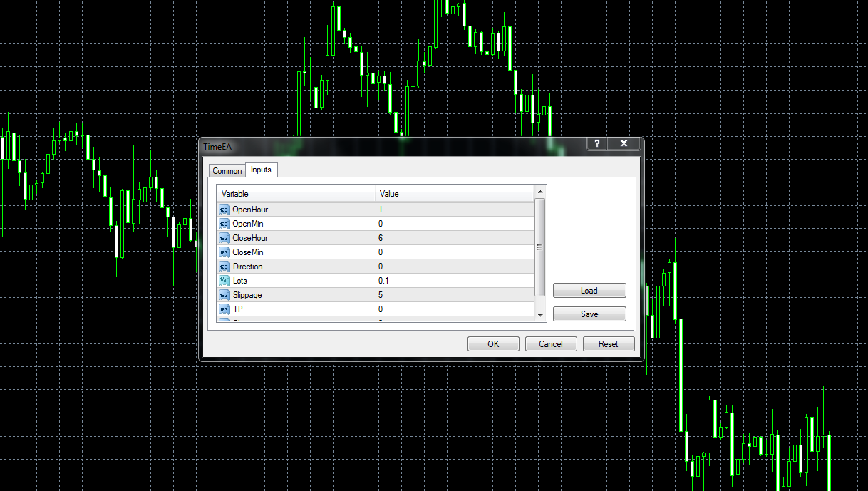Screen dimensions: 868x491
Task: Reset inputs with Reset button
Action: tap(609, 344)
